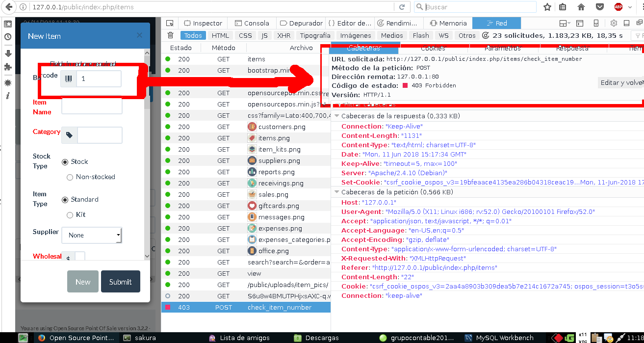Image resolution: width=644 pixels, height=343 pixels.
Task: Open the Adblock Plus extension icon
Action: click(618, 7)
